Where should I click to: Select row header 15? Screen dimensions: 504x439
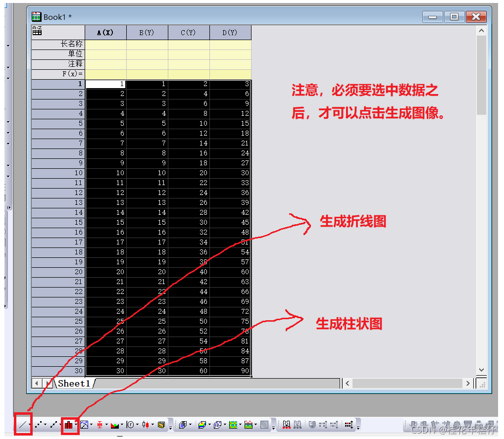(58, 222)
